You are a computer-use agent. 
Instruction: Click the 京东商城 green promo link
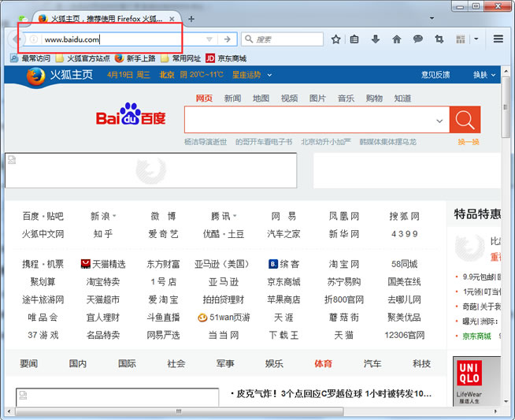[x=476, y=336]
